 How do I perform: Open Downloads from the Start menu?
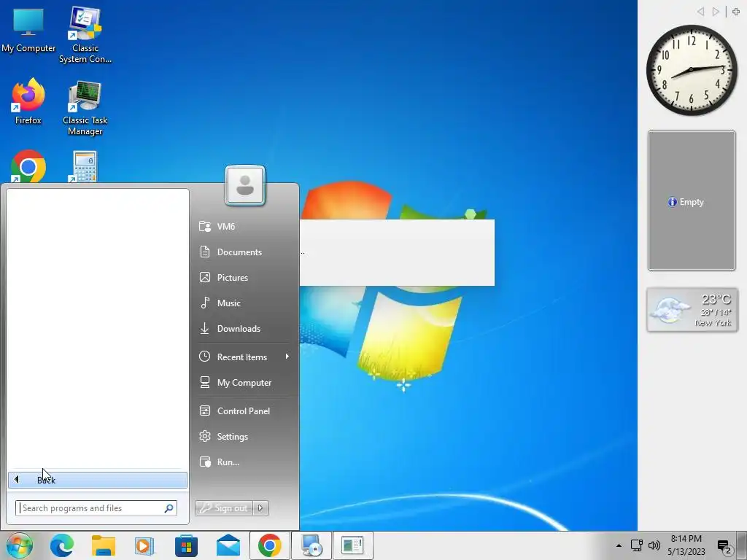pyautogui.click(x=244, y=329)
